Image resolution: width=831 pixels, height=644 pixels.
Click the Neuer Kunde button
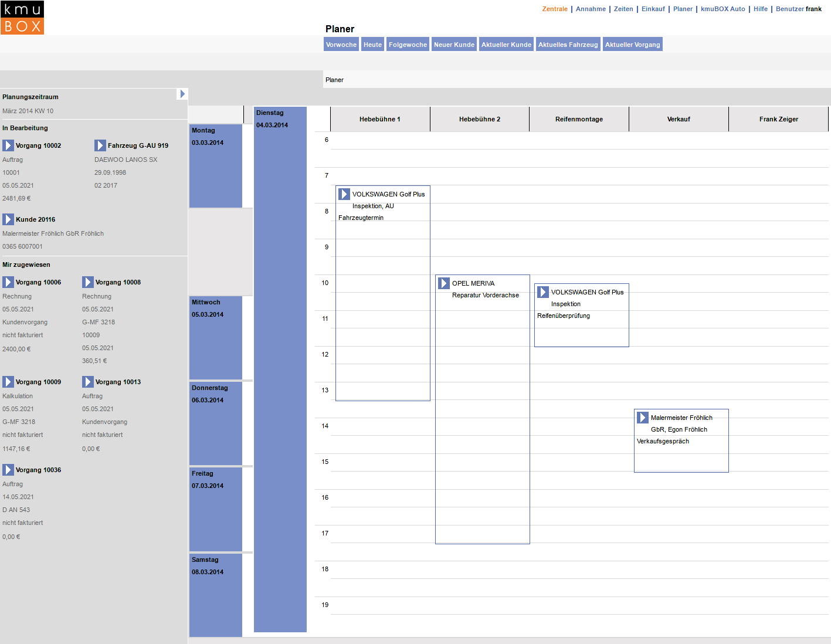click(454, 45)
